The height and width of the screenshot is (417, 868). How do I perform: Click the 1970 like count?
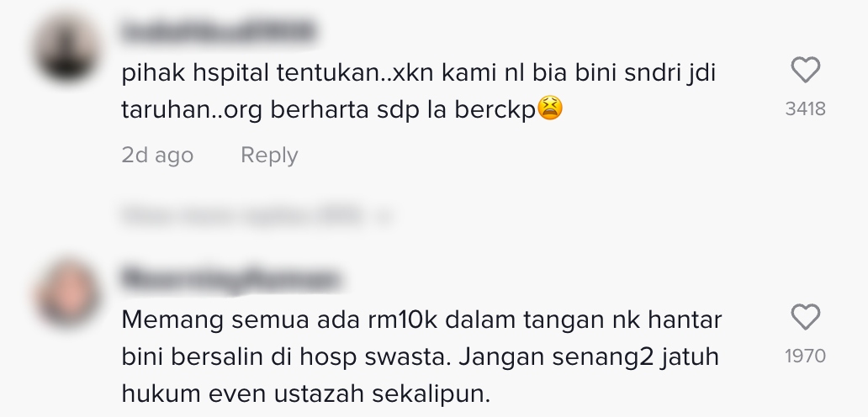pos(805,356)
